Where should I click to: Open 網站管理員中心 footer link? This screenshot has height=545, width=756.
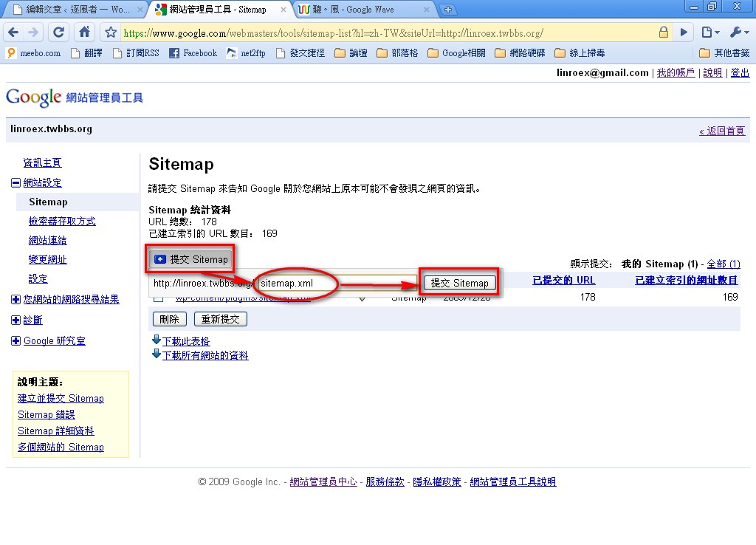323,481
